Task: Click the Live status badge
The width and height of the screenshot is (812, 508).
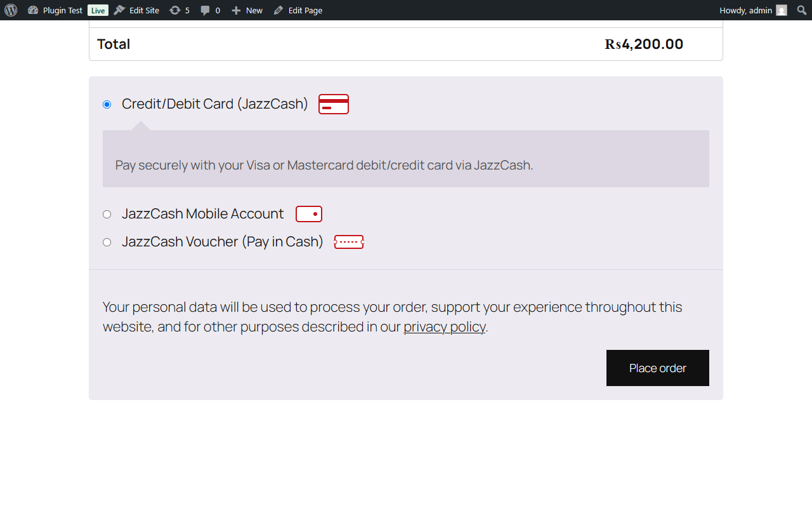Action: (x=98, y=10)
